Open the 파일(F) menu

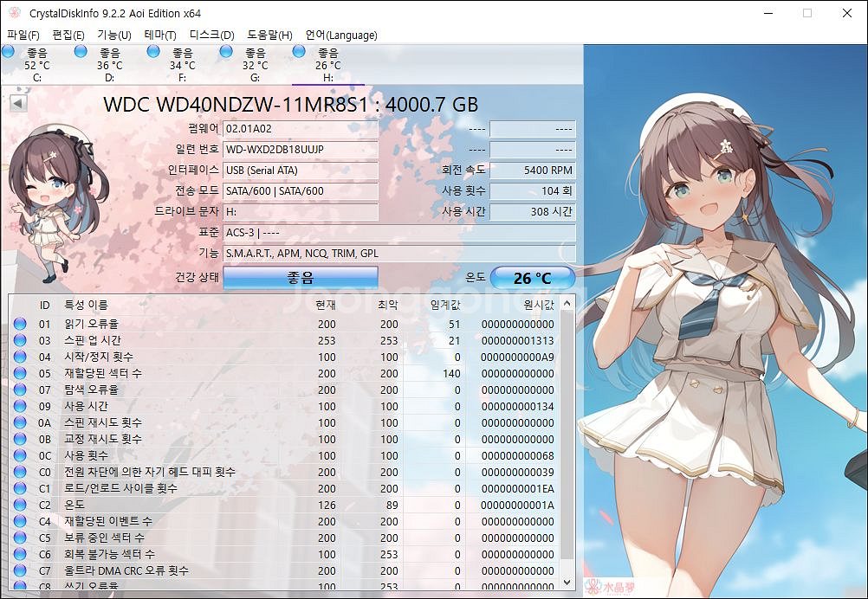pos(23,35)
